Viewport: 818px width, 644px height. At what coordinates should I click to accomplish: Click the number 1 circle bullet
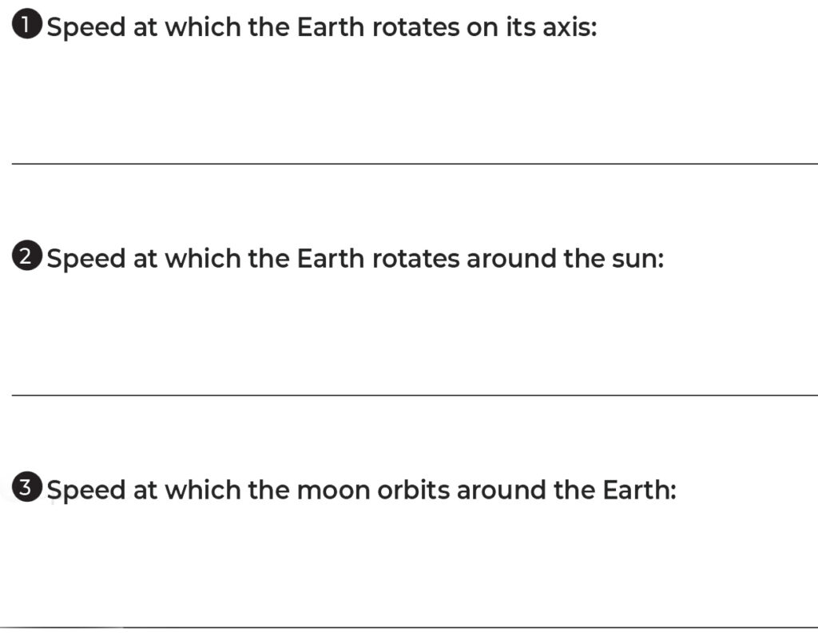coord(26,25)
